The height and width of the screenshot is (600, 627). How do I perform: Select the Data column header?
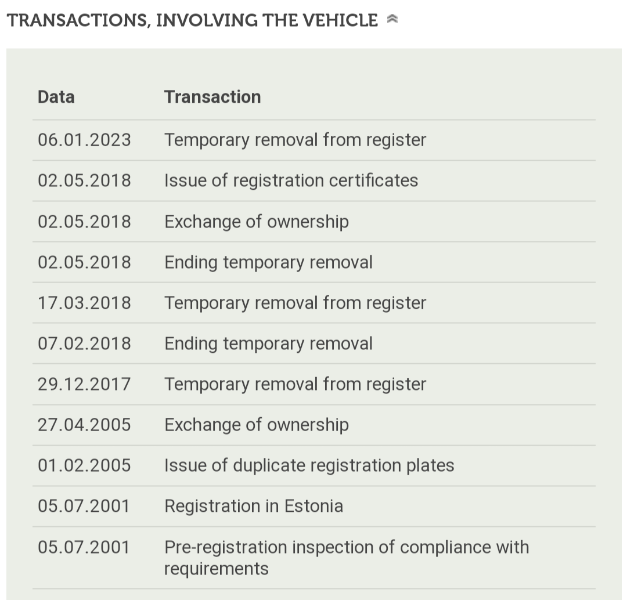[x=56, y=97]
